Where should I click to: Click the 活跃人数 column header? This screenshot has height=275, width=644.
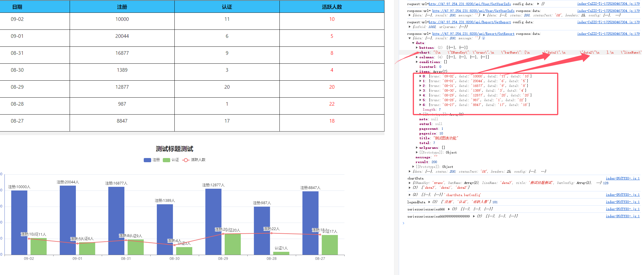pyautogui.click(x=332, y=7)
